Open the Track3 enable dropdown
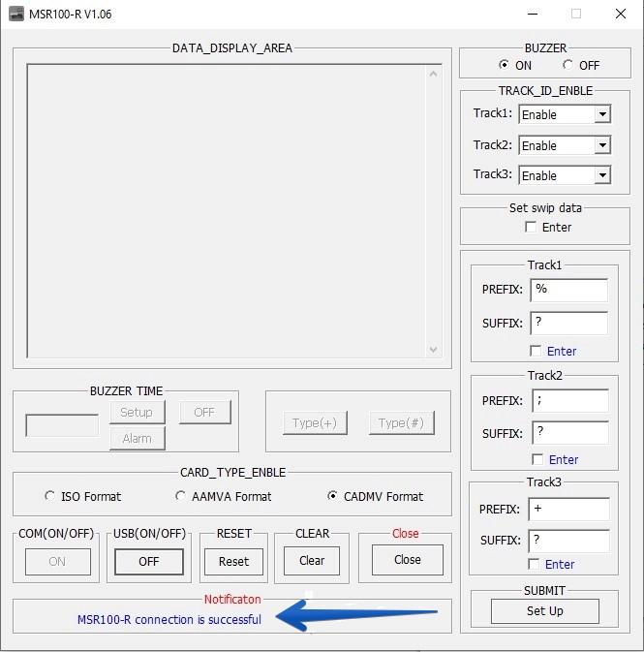Image resolution: width=644 pixels, height=652 pixels. click(x=601, y=175)
